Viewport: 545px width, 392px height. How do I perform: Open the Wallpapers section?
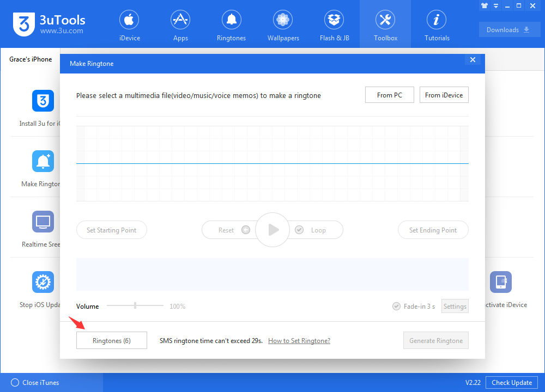coord(283,26)
